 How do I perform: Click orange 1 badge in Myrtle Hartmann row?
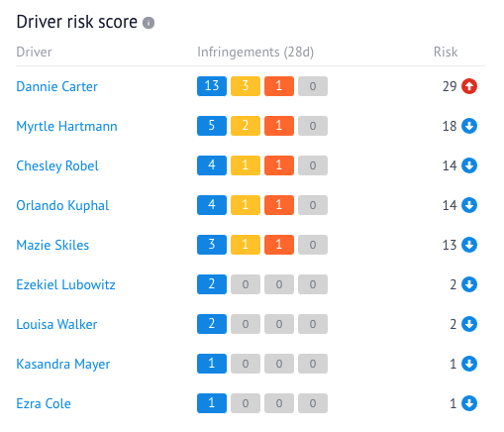click(x=279, y=126)
